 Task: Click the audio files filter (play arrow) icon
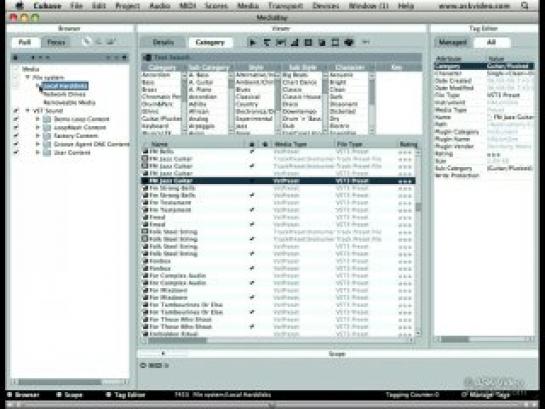click(x=253, y=42)
